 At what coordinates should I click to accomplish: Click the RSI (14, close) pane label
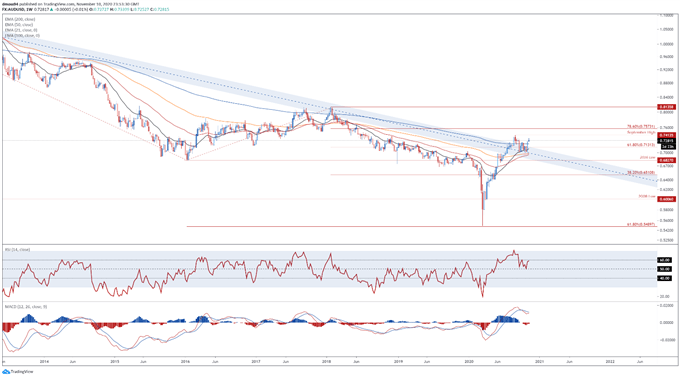pos(17,250)
